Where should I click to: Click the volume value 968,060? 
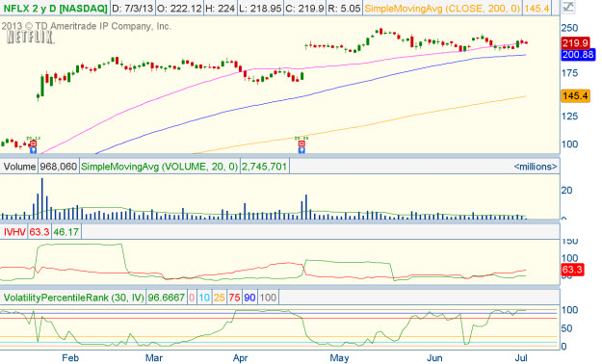pos(59,167)
